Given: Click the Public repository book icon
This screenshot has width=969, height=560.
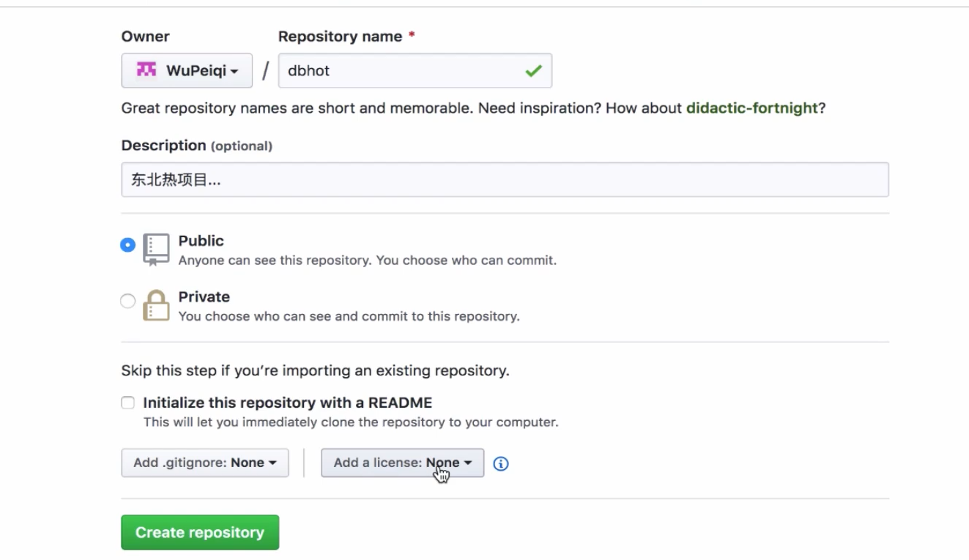Looking at the screenshot, I should click(156, 249).
